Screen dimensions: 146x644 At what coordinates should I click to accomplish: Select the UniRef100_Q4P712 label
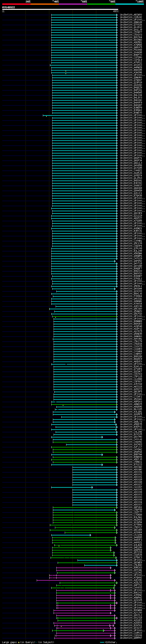click(131, 585)
